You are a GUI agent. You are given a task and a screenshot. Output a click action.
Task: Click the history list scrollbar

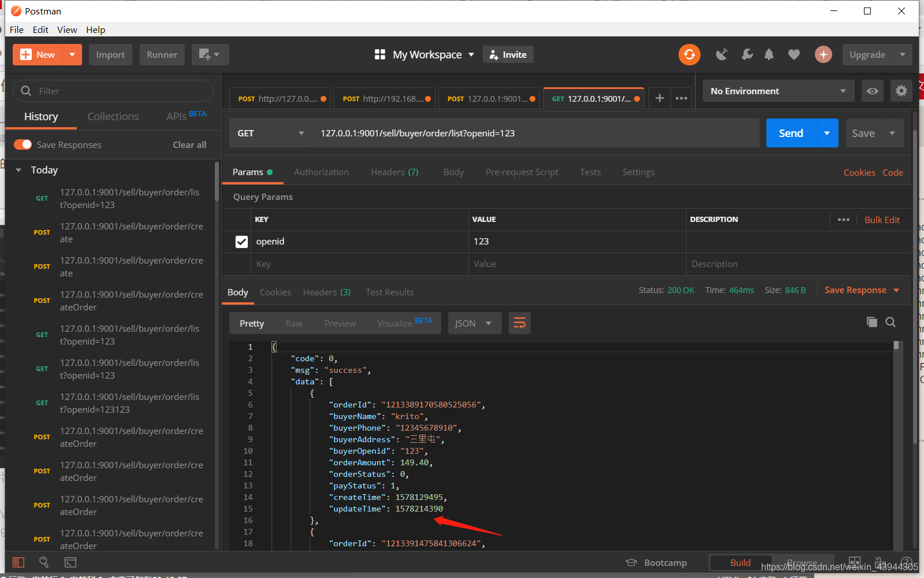point(217,182)
